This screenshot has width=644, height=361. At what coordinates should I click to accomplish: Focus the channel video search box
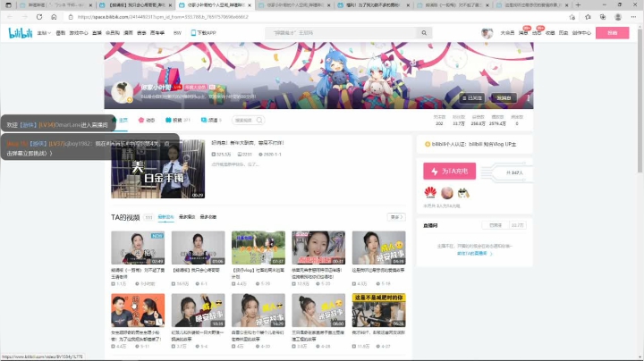[x=248, y=121]
